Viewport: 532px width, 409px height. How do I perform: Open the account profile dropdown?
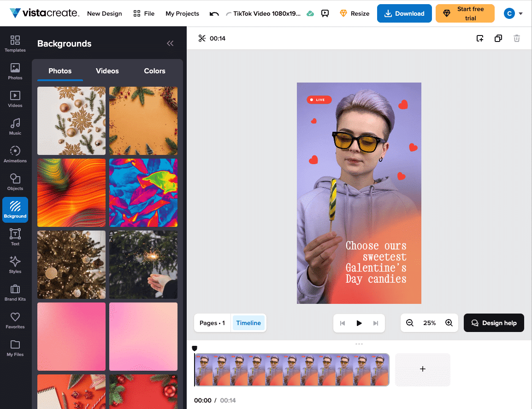(513, 13)
